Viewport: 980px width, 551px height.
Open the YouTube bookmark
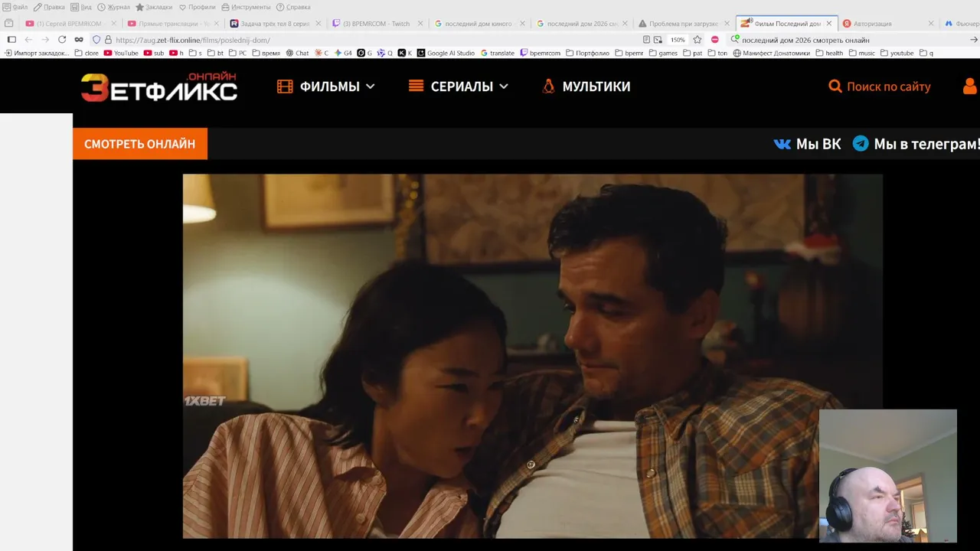point(121,54)
